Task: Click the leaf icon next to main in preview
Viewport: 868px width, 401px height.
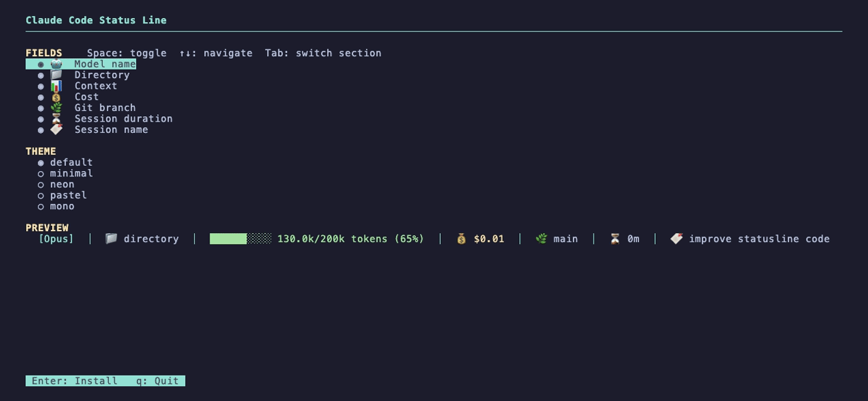Action: [541, 239]
